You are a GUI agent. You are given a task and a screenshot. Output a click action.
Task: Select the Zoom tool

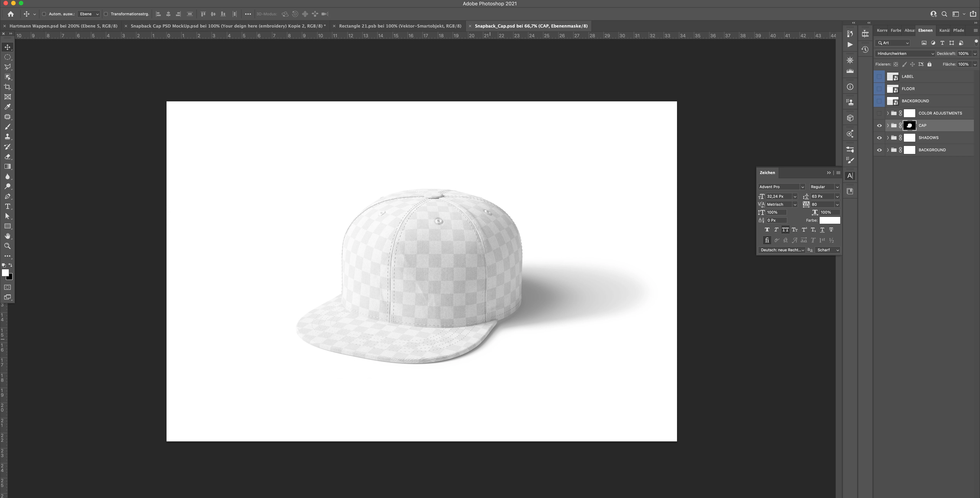[7, 246]
